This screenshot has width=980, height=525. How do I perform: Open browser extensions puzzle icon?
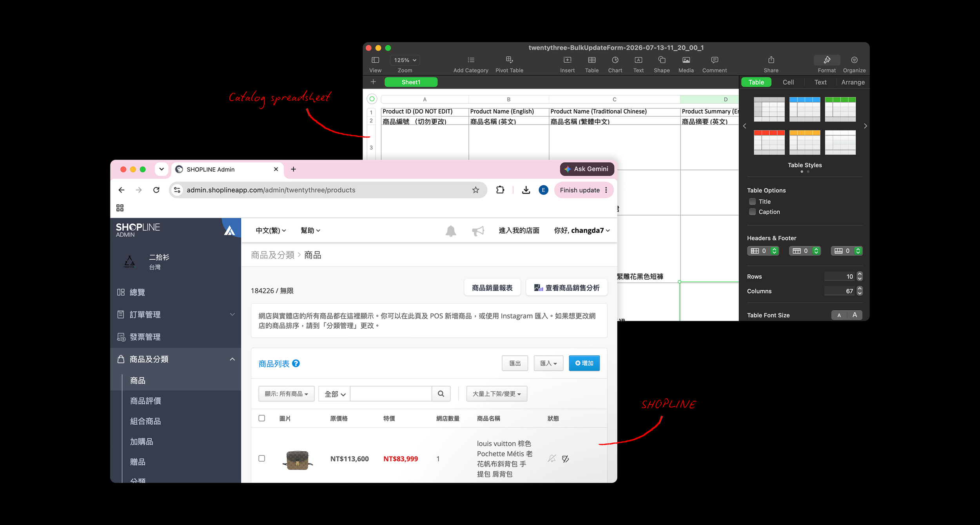[500, 190]
